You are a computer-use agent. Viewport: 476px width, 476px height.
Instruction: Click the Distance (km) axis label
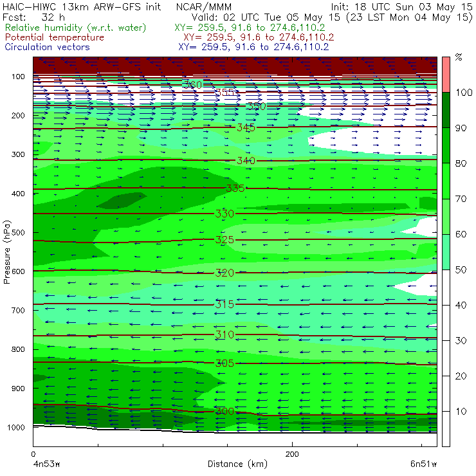coord(237,464)
